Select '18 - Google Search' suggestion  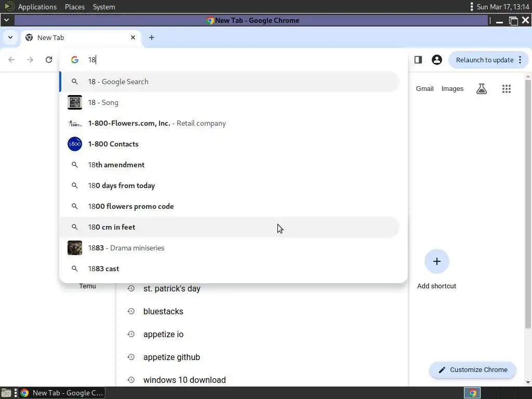coord(230,82)
